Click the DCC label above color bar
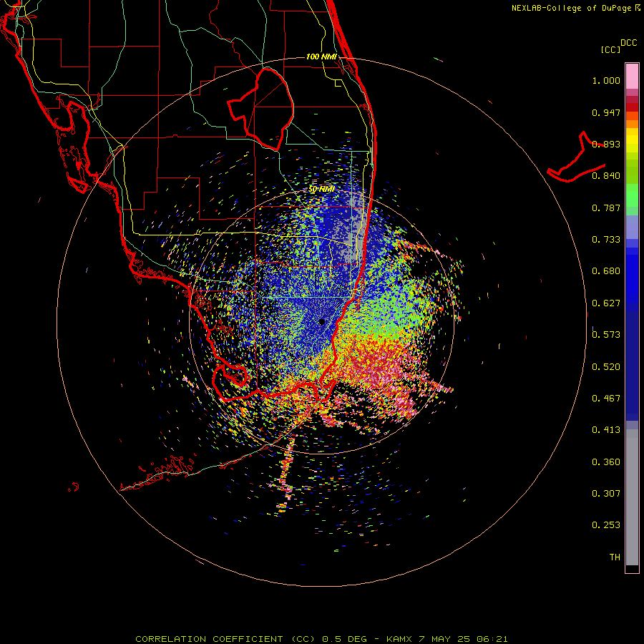The height and width of the screenshot is (644, 644). pos(628,43)
